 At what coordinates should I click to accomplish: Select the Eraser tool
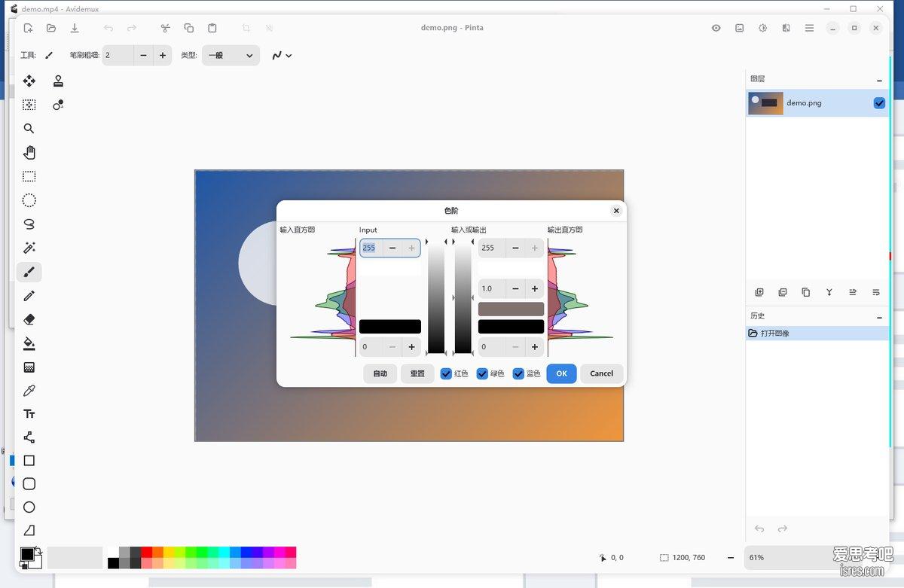click(29, 320)
